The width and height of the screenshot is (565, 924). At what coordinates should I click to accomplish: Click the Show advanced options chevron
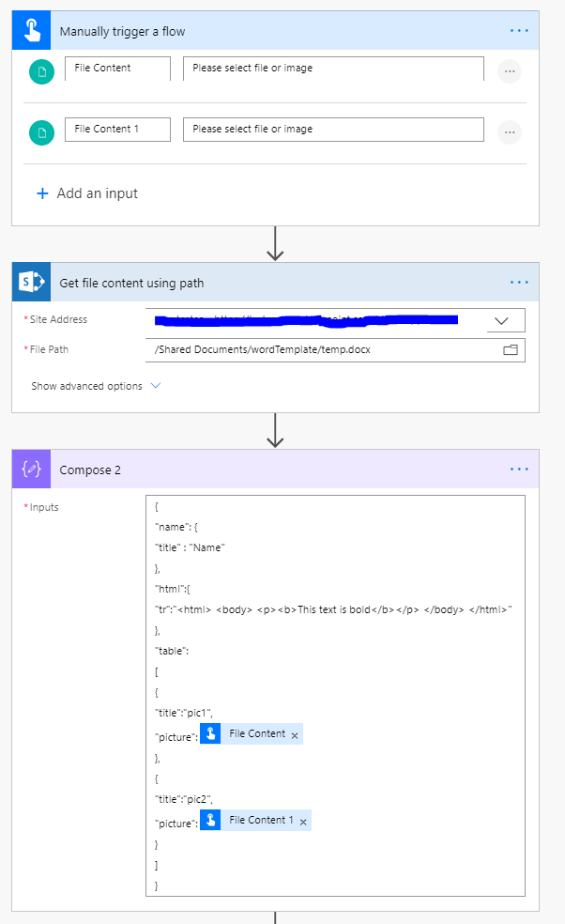click(x=155, y=385)
